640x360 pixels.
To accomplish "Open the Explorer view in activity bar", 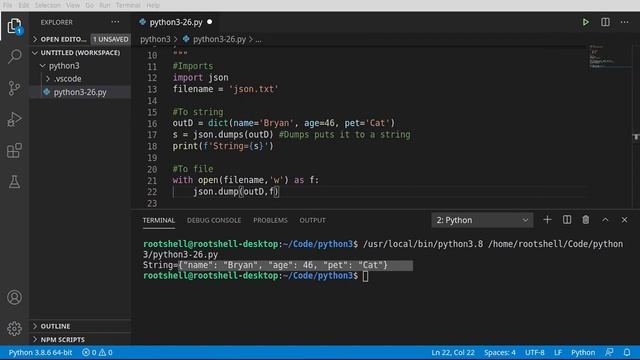I will point(14,27).
